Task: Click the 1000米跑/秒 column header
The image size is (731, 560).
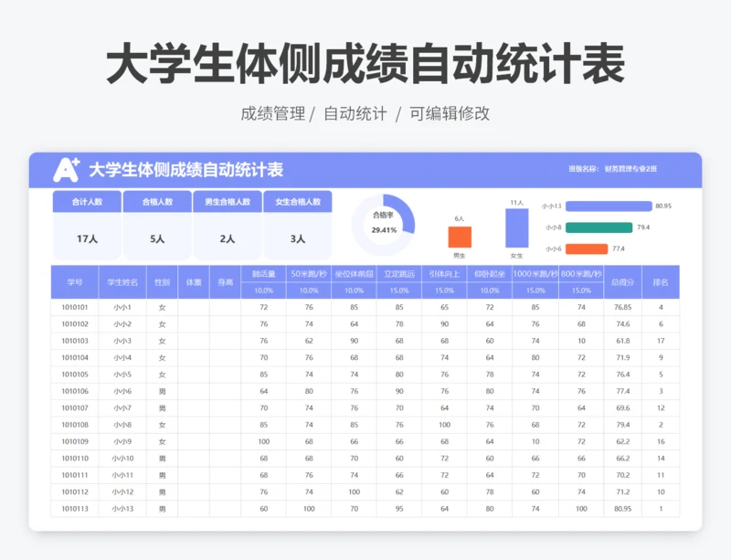Action: pyautogui.click(x=535, y=274)
